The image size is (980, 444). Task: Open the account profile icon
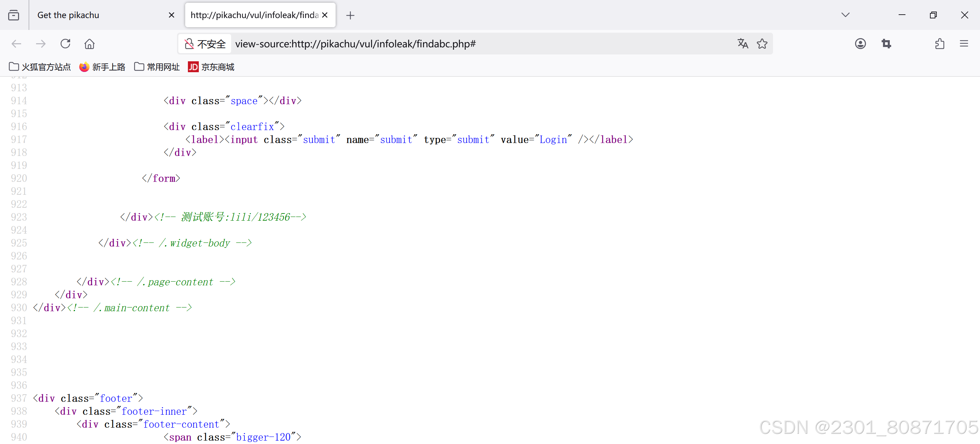point(860,44)
